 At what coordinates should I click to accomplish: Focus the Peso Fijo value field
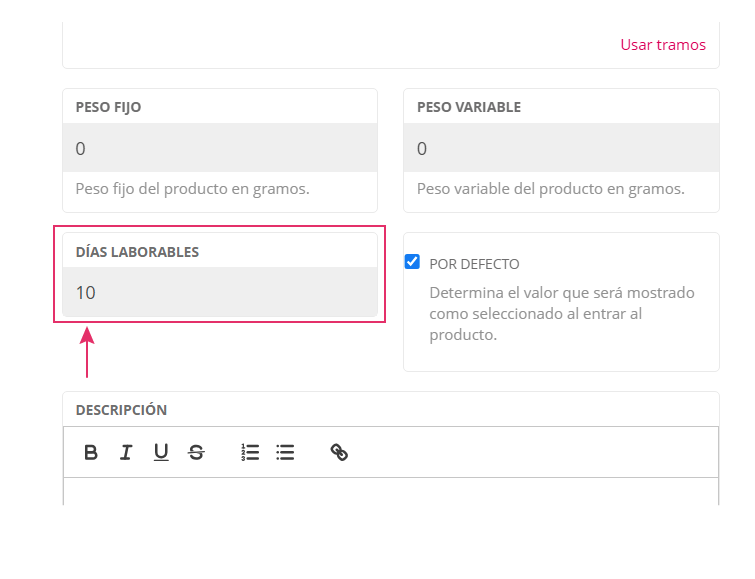[x=219, y=148]
